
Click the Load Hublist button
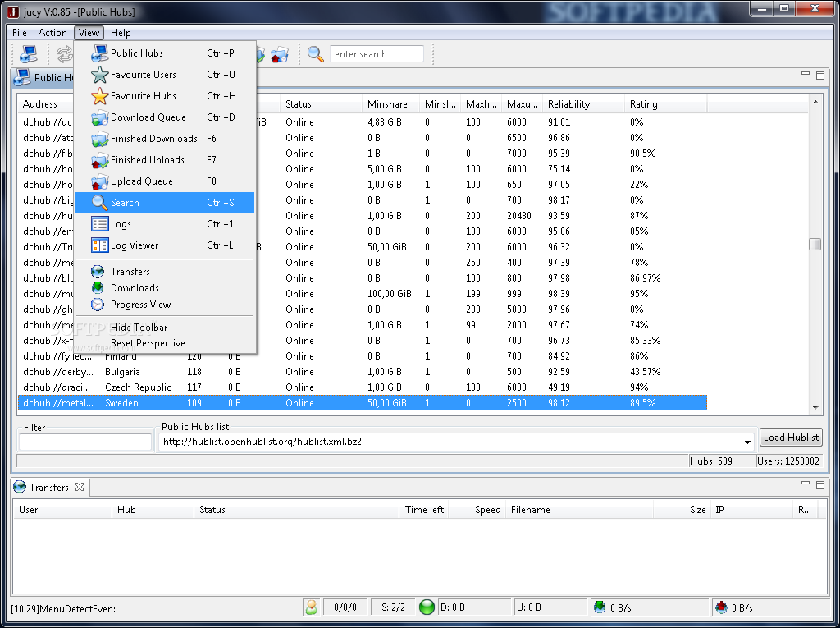point(791,438)
